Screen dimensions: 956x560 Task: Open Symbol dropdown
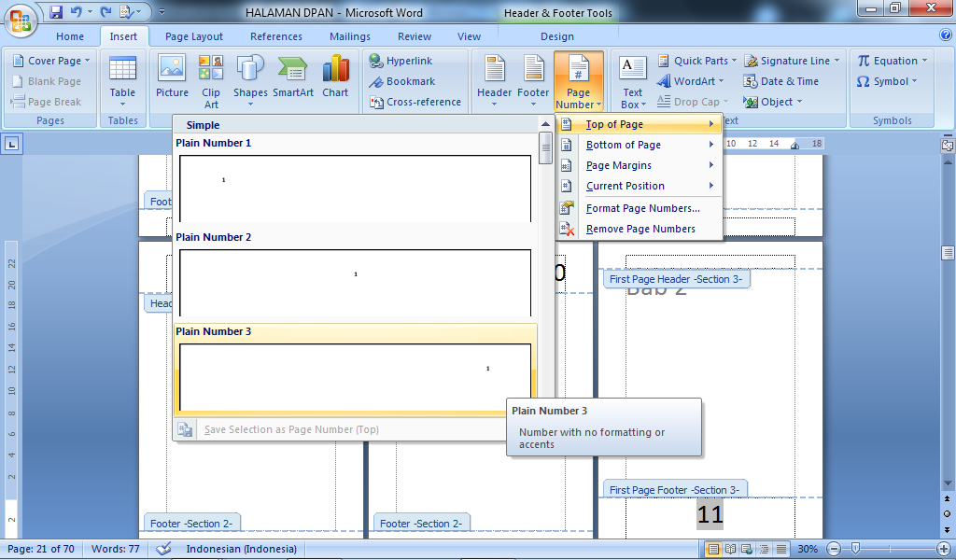[x=887, y=81]
